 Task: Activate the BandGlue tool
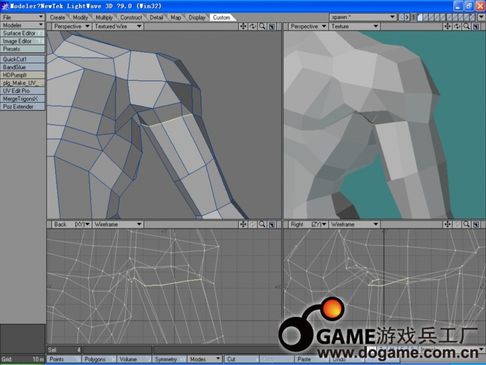click(x=23, y=67)
